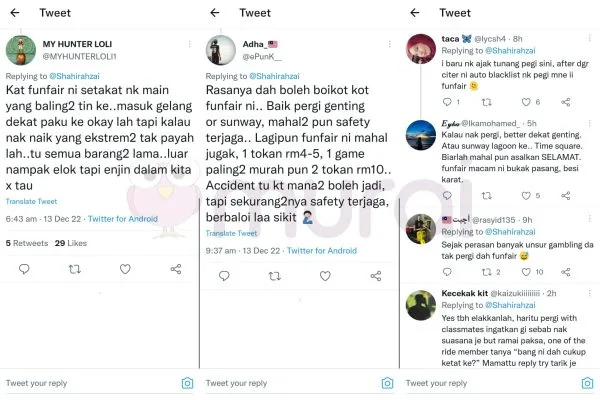
Task: Share the Adha_ tweet
Action: [376, 276]
